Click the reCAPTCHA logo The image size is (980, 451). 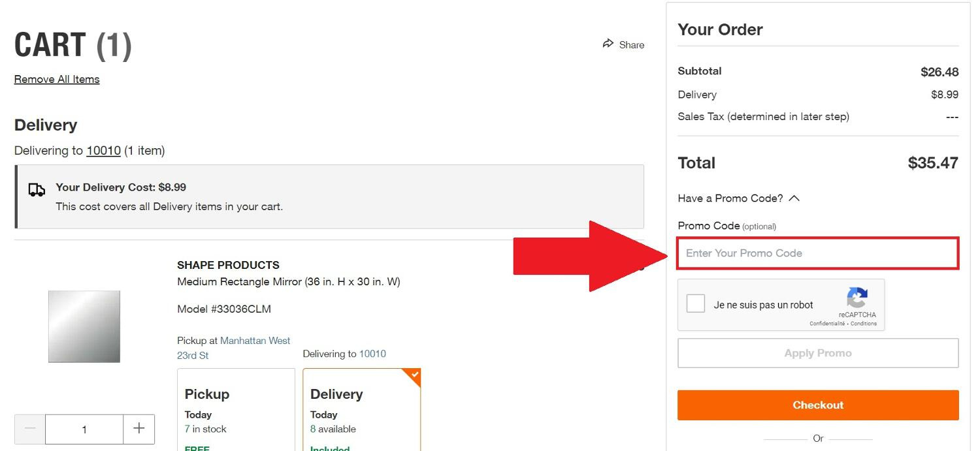coord(857,298)
